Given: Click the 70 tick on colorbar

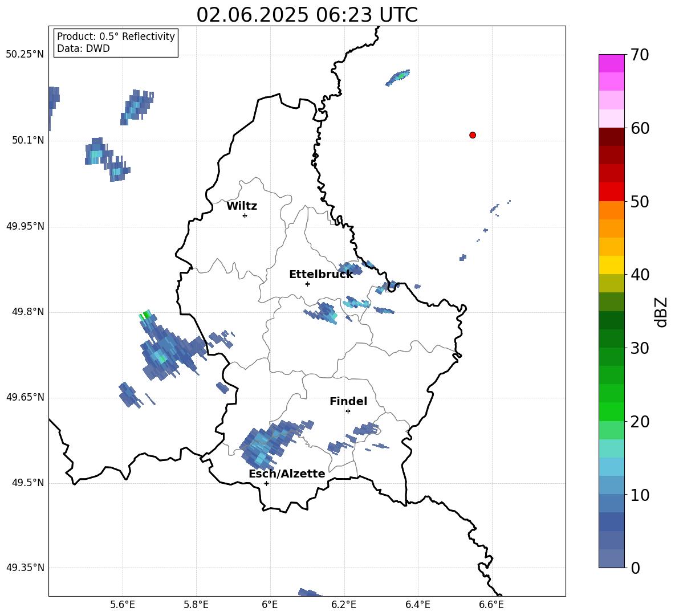Looking at the screenshot, I should 639,55.
